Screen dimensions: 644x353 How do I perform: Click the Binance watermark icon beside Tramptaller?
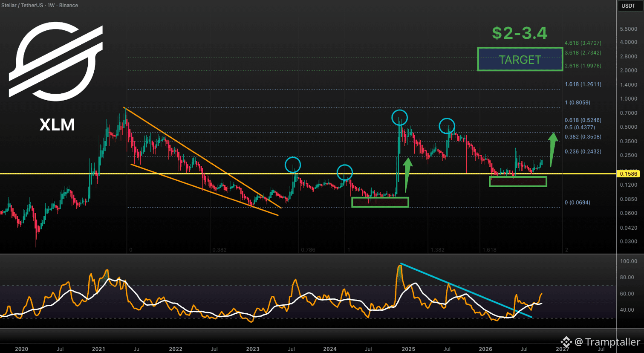(x=566, y=341)
